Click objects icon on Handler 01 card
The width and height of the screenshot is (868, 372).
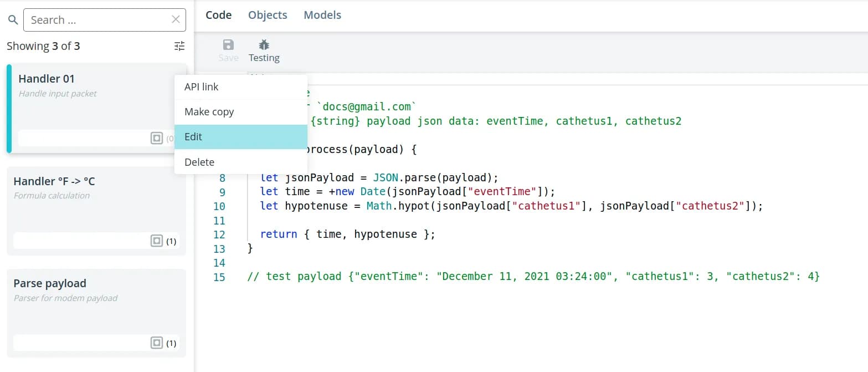pyautogui.click(x=157, y=138)
